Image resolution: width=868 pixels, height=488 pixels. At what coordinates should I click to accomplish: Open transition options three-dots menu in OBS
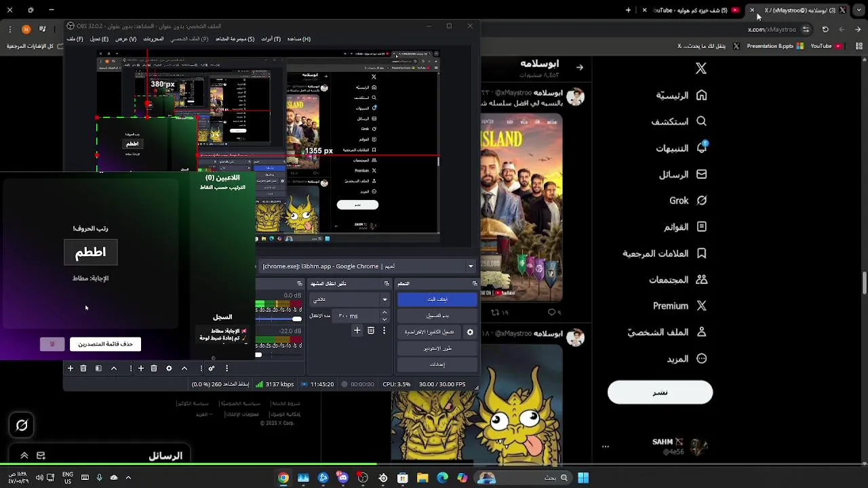pyautogui.click(x=384, y=331)
